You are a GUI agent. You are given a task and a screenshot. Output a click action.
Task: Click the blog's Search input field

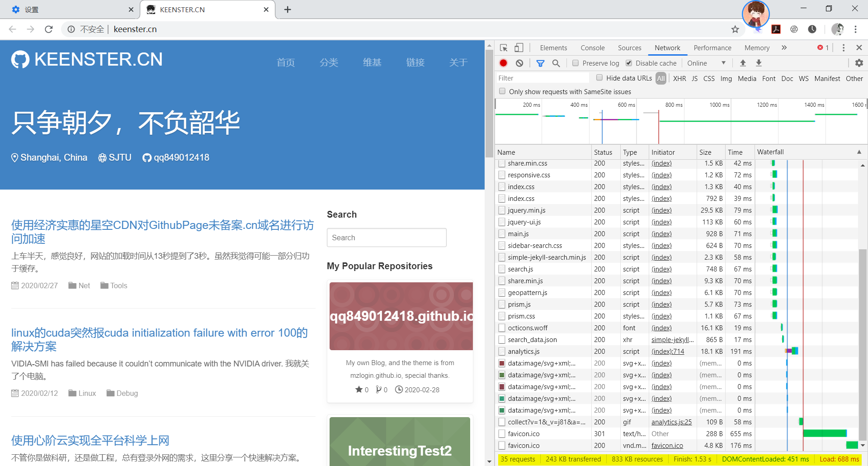point(387,238)
